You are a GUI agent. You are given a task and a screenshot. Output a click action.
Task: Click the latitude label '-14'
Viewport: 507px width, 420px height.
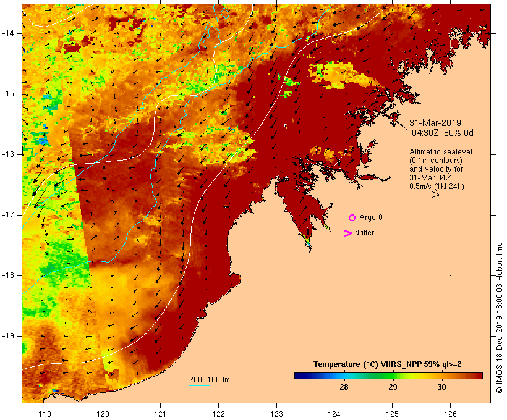[8, 33]
